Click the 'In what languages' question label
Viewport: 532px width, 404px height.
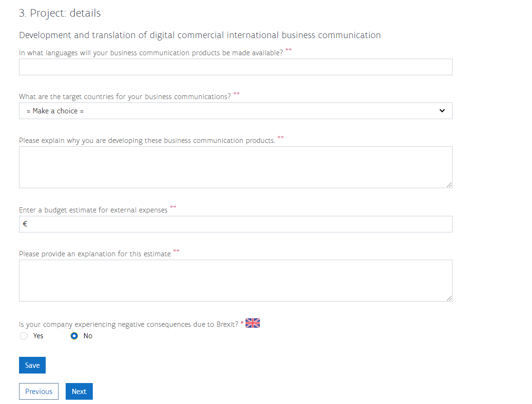(x=151, y=53)
